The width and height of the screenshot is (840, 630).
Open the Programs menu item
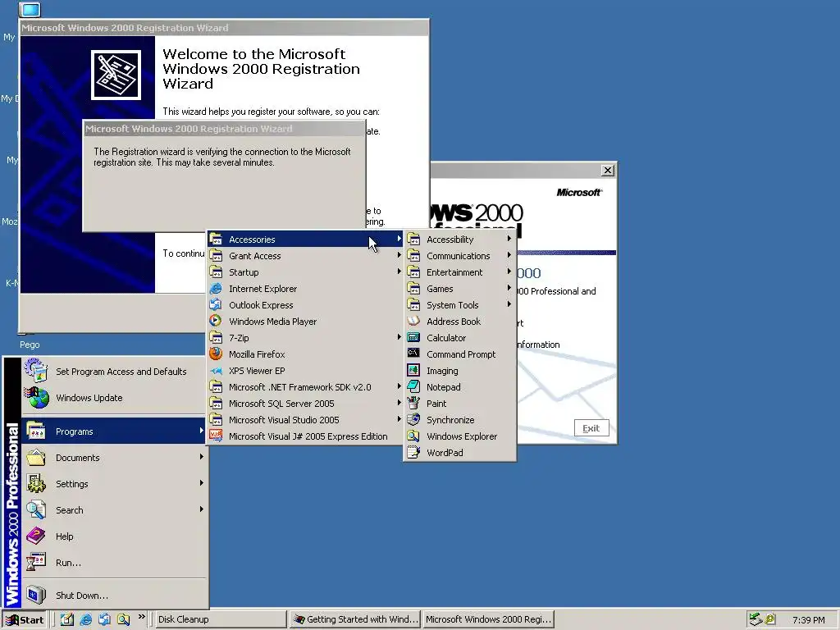(114, 431)
